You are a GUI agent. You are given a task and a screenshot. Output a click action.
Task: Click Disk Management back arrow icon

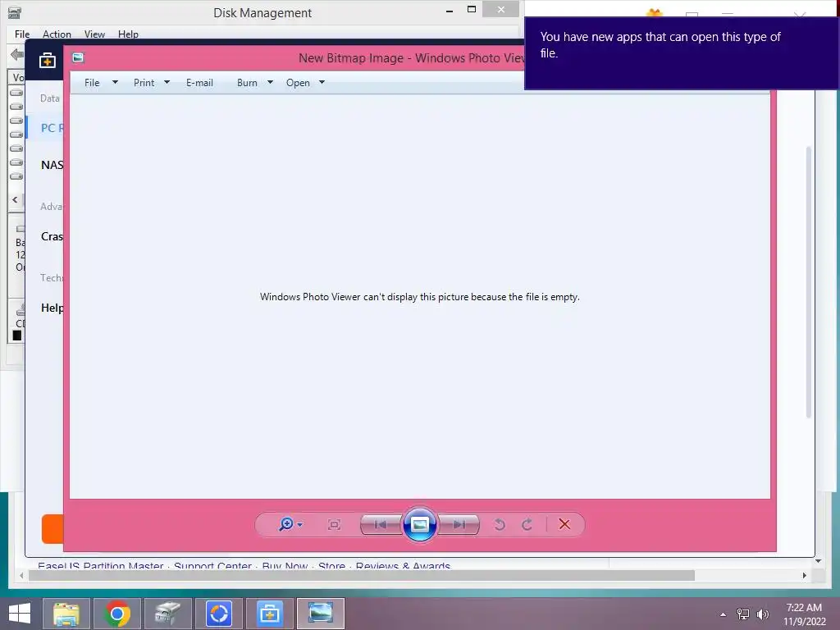16,54
